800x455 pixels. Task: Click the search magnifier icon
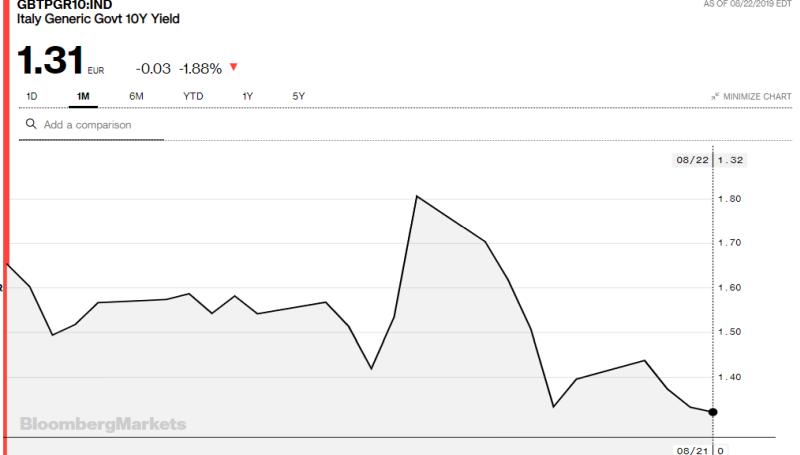point(31,124)
